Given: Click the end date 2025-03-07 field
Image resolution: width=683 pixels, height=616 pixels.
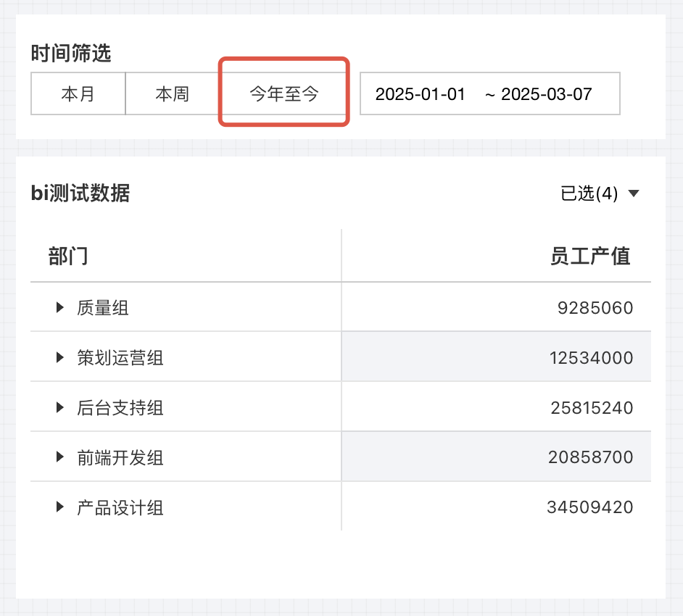Looking at the screenshot, I should click(547, 94).
